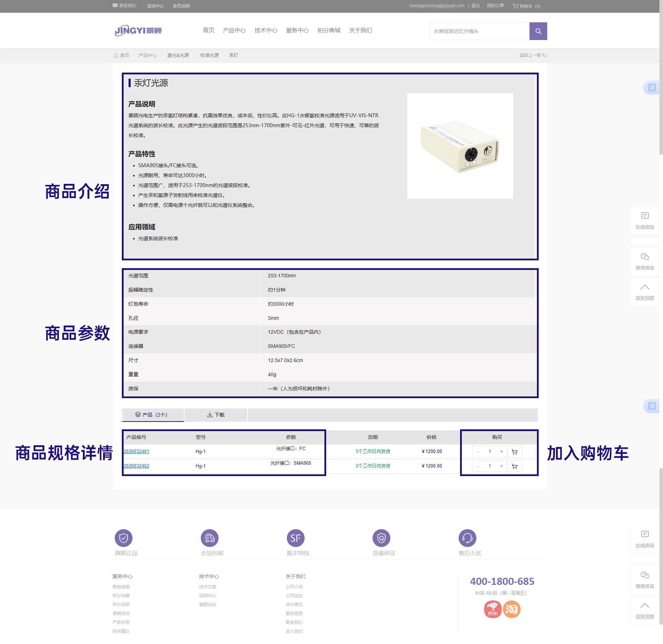Click upper 回到顶部 back-to-top arrow
This screenshot has height=644, width=663.
pyautogui.click(x=645, y=292)
